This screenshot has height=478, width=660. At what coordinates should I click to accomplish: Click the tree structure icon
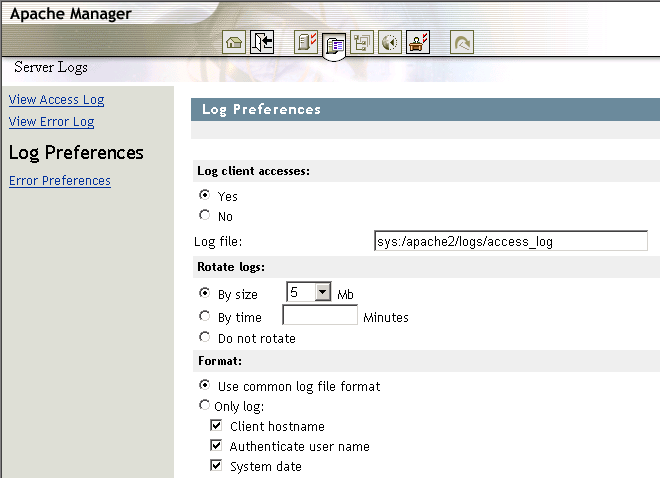[x=362, y=43]
